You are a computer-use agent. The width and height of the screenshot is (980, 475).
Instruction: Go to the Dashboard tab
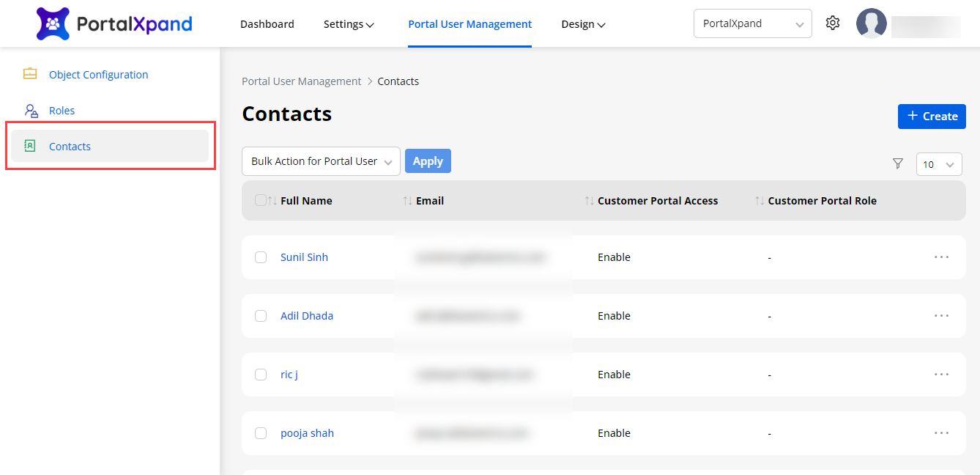click(267, 24)
